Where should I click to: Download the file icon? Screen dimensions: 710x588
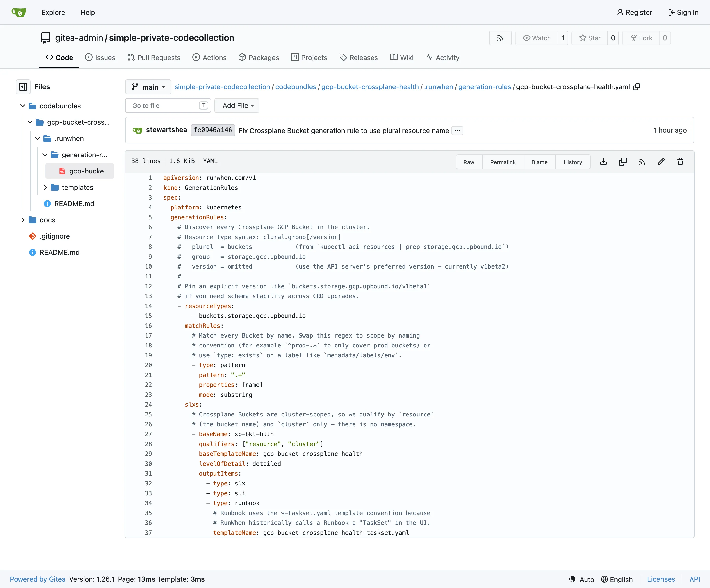[603, 162]
